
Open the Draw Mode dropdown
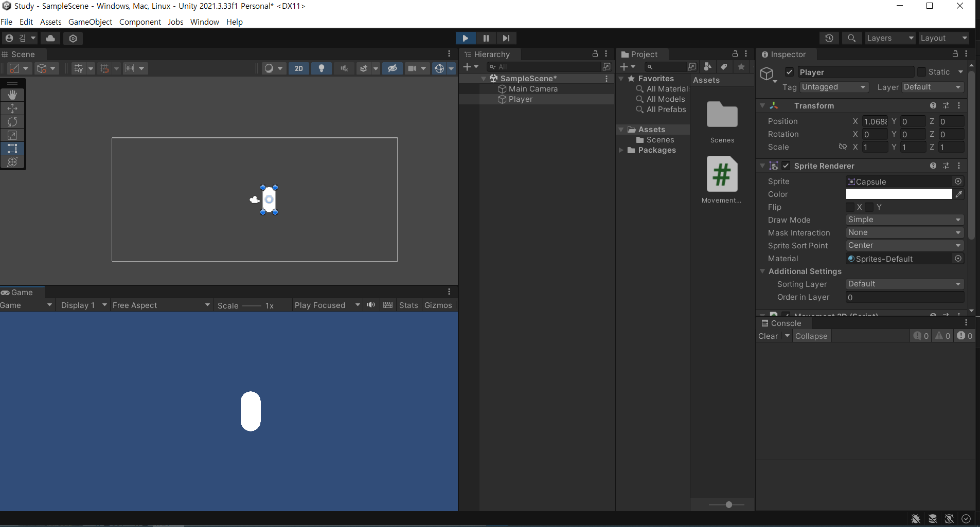[904, 220]
